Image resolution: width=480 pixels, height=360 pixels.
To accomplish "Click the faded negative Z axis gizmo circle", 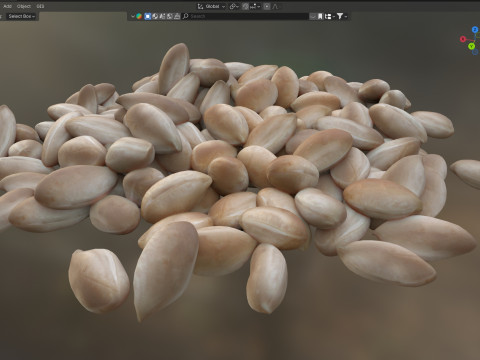I will [476, 52].
